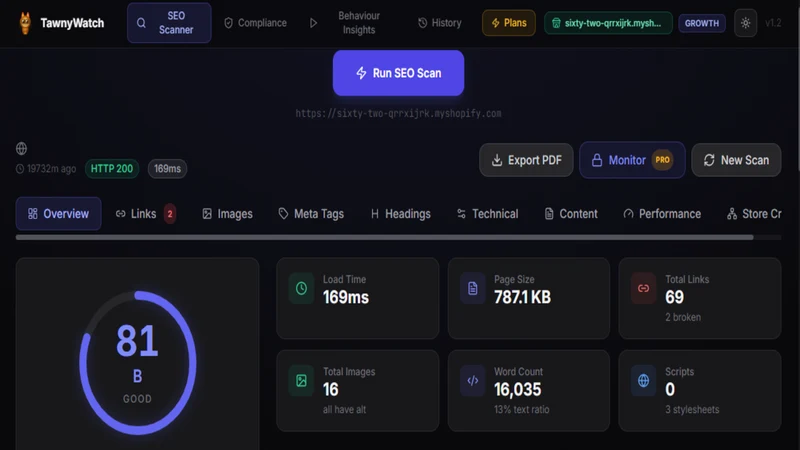Click the Total Links chain icon
800x450 pixels.
[x=643, y=288]
